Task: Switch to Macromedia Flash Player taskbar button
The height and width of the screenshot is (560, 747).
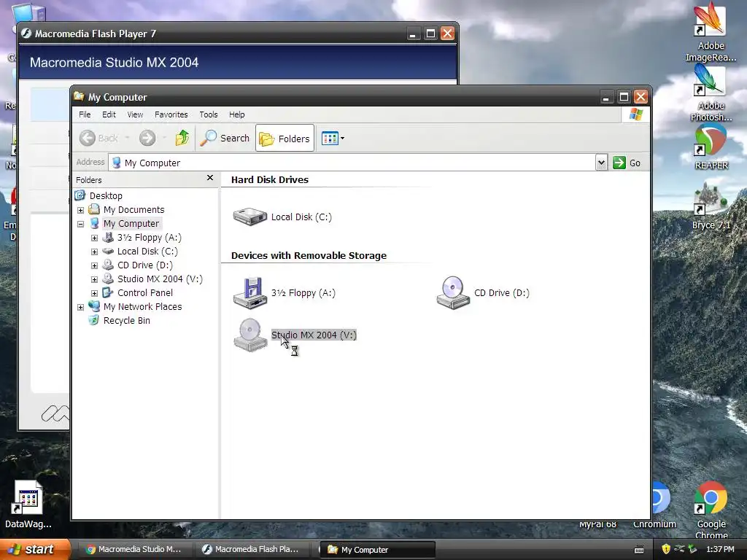Action: [253, 549]
